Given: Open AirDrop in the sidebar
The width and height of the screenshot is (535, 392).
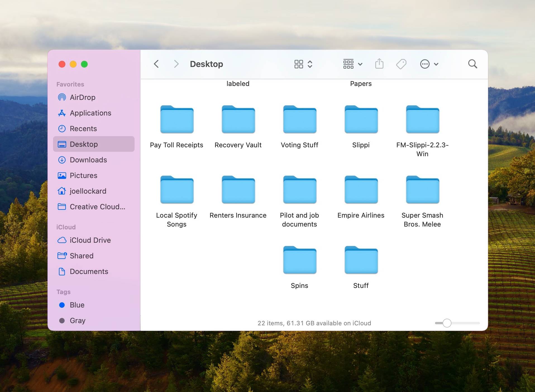Looking at the screenshot, I should 82,97.
